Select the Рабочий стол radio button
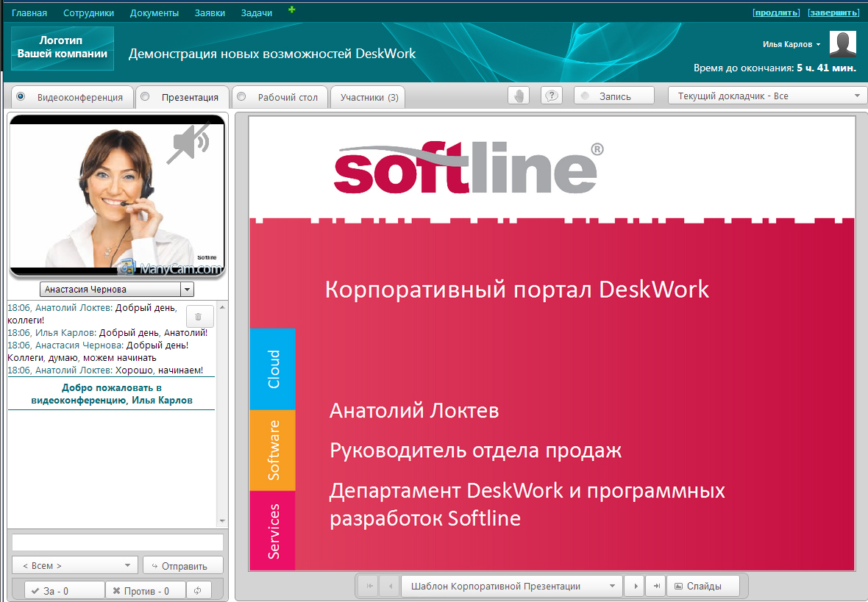Screen dimensions: 868x602 pos(241,96)
